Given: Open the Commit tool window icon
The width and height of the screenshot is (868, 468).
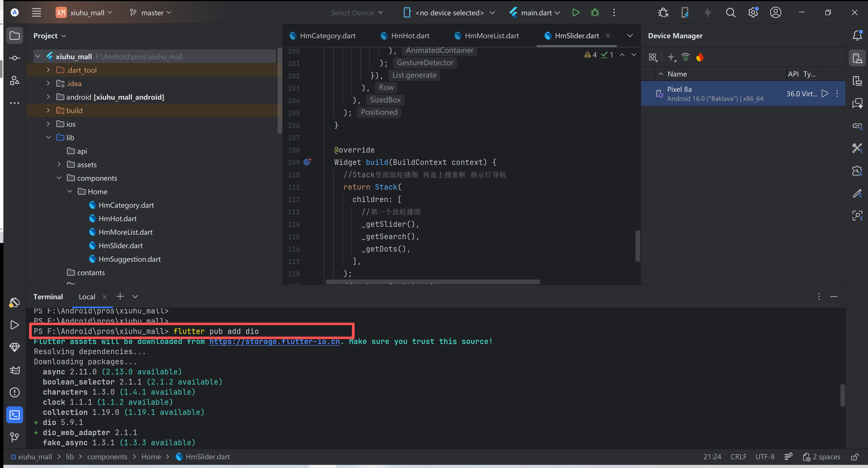Looking at the screenshot, I should click(x=14, y=58).
